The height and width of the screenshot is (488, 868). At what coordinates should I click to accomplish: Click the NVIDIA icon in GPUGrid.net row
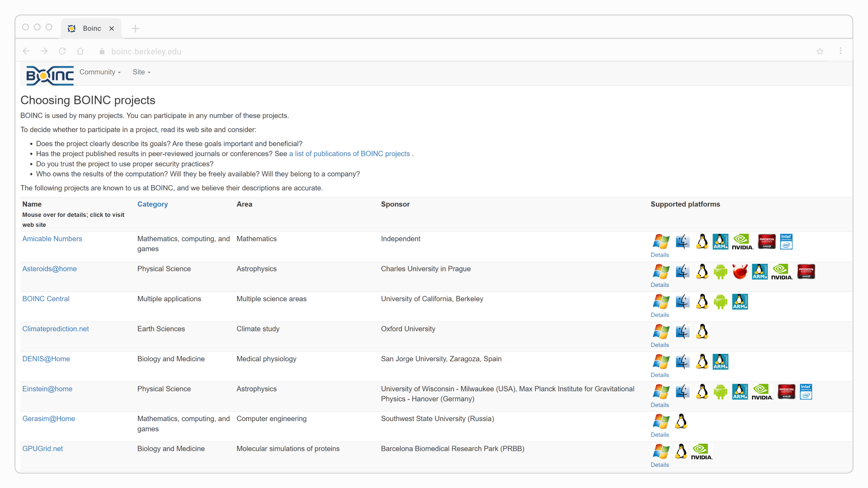tap(702, 451)
